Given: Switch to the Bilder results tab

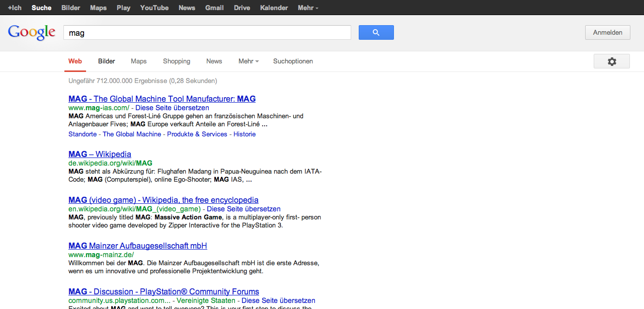Looking at the screenshot, I should [x=107, y=61].
